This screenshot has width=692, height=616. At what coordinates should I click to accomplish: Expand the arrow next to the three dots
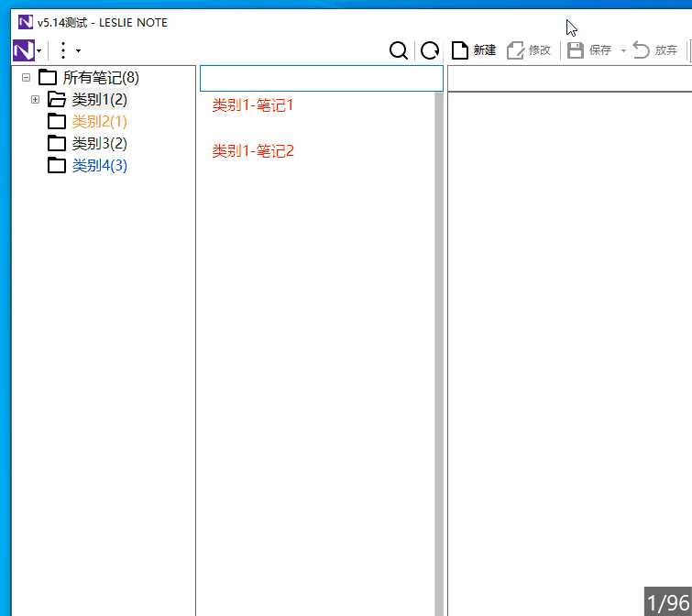pos(78,50)
